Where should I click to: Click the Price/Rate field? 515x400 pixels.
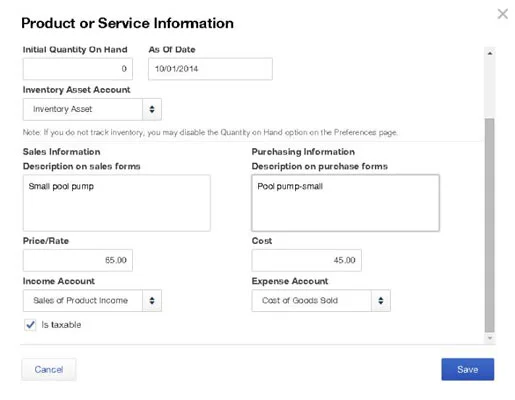(78, 260)
